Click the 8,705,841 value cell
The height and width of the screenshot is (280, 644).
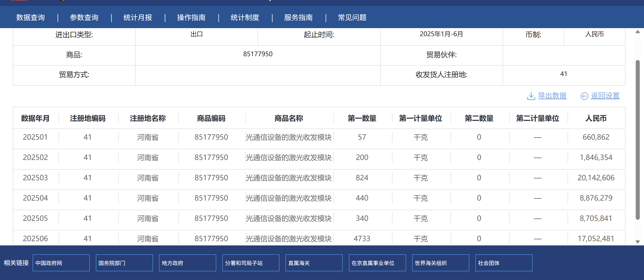596,218
